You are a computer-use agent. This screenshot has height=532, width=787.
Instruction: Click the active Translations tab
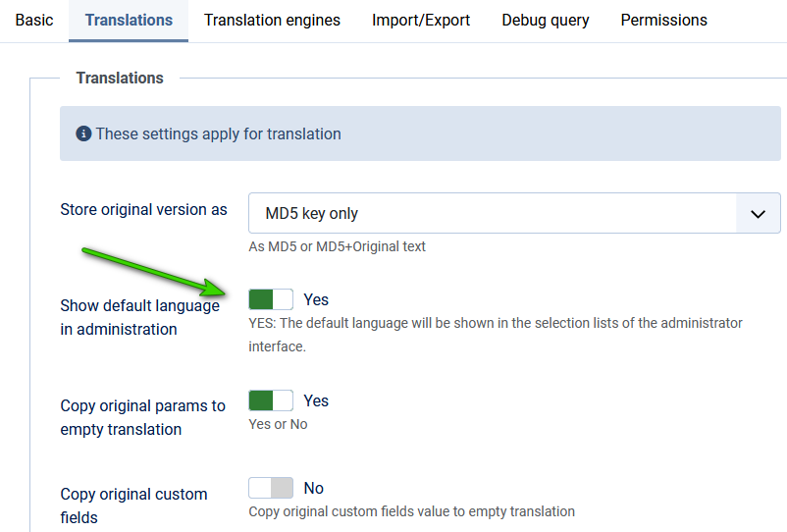click(x=129, y=20)
